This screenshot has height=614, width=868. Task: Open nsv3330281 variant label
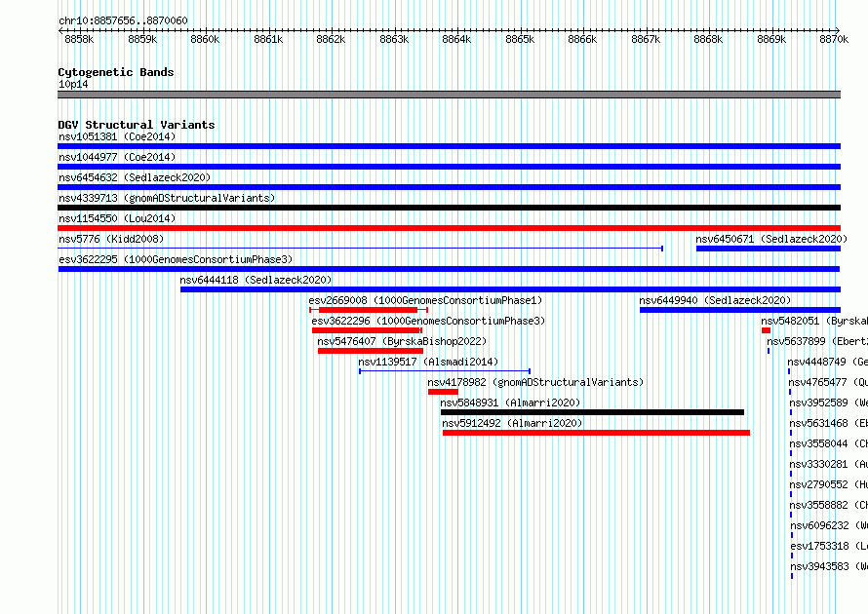tap(829, 464)
